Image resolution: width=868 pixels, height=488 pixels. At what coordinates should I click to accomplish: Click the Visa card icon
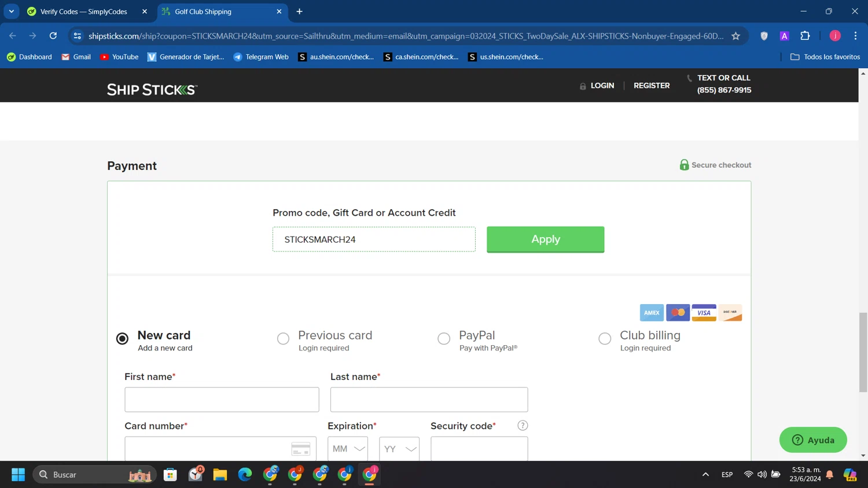point(704,313)
